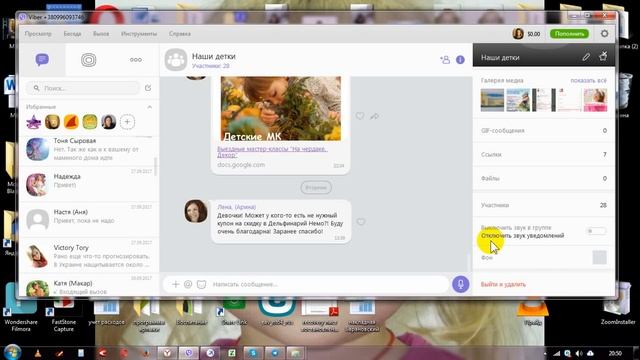The width and height of the screenshot is (640, 360).
Task: Open the fourth favorite with the green-yellow avatar
Action: [90, 122]
